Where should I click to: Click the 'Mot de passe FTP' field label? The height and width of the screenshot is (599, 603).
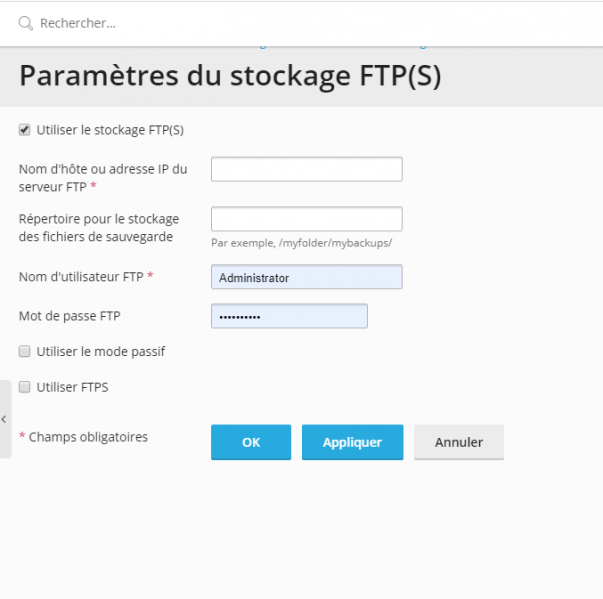click(x=70, y=316)
